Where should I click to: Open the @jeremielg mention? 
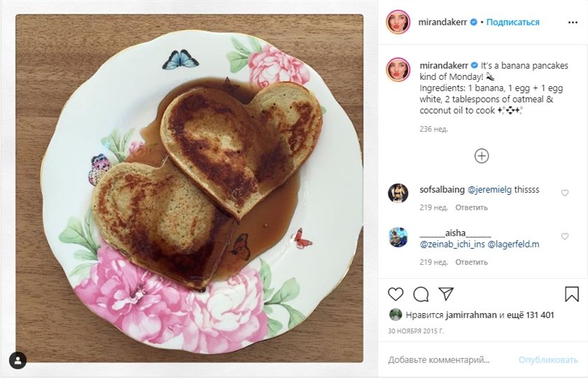coord(489,190)
